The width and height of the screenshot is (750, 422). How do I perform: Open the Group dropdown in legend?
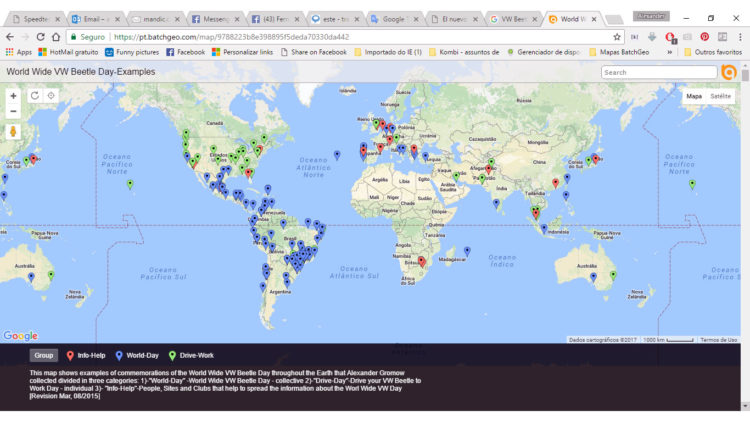coord(44,355)
